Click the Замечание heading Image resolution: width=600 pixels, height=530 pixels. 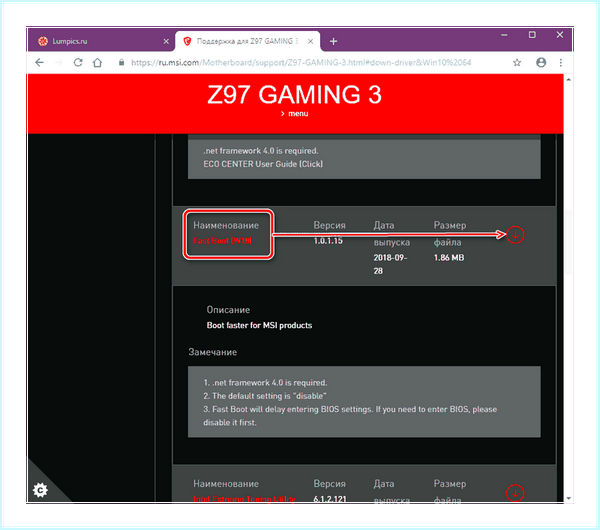212,352
